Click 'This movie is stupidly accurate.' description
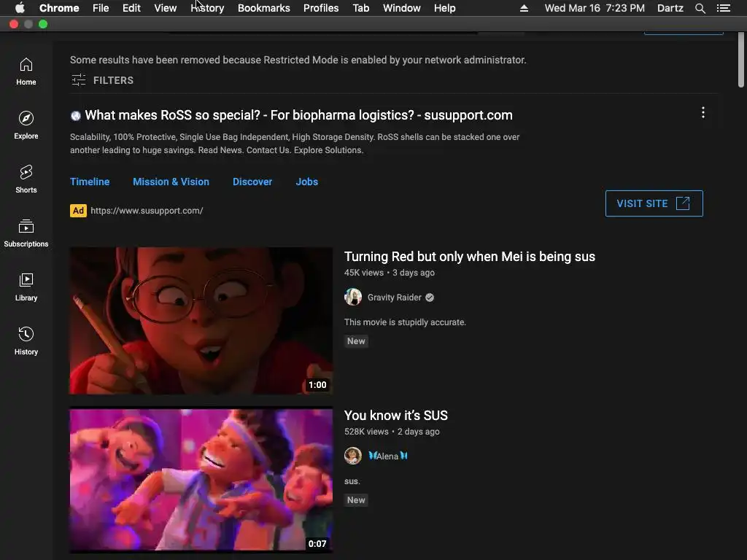This screenshot has width=747, height=560. click(405, 322)
